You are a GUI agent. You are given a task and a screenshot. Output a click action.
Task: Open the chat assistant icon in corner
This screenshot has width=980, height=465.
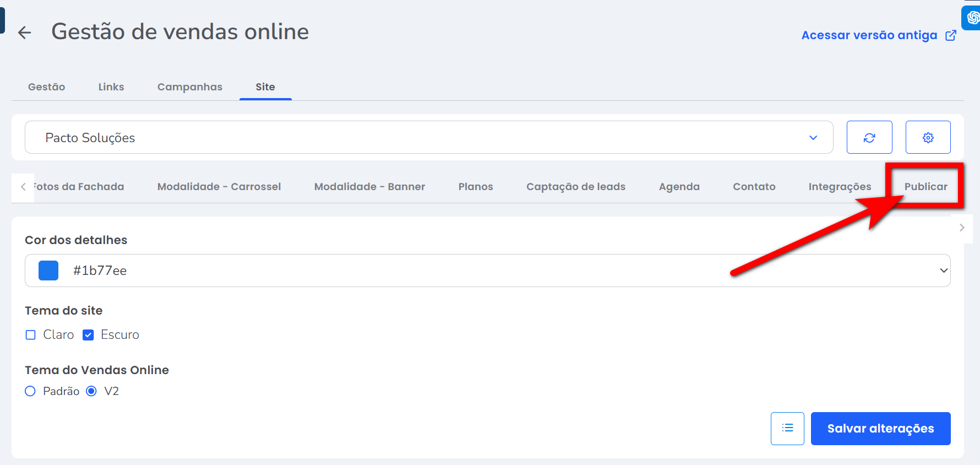(x=972, y=18)
